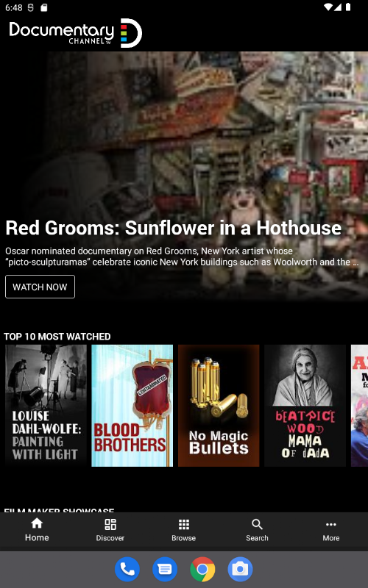The image size is (368, 588).
Task: Click the WATCH NOW button
Action: point(40,287)
